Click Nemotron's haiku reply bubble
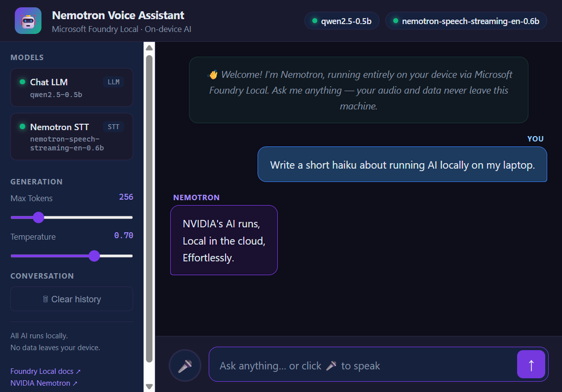562x392 pixels. coord(224,241)
